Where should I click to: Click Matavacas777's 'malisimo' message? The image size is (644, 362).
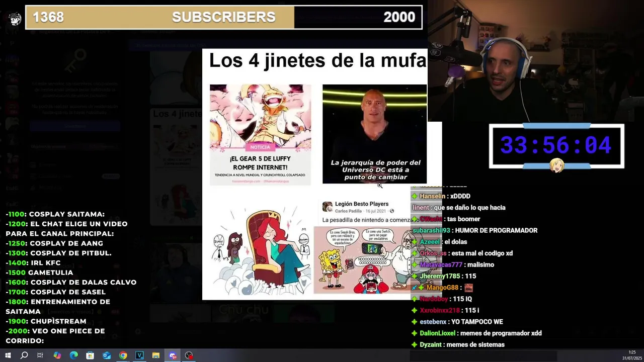click(x=480, y=265)
